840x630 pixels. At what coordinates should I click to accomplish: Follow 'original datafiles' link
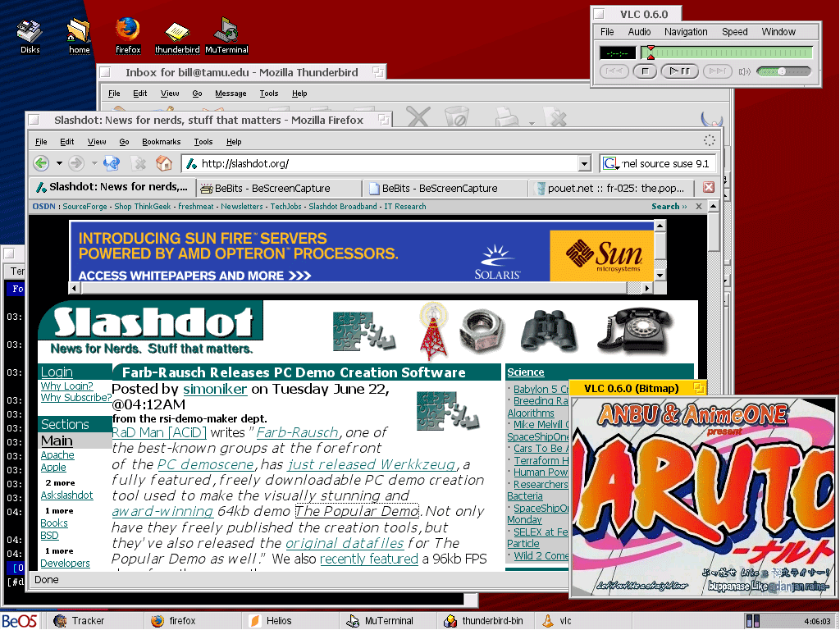(345, 543)
